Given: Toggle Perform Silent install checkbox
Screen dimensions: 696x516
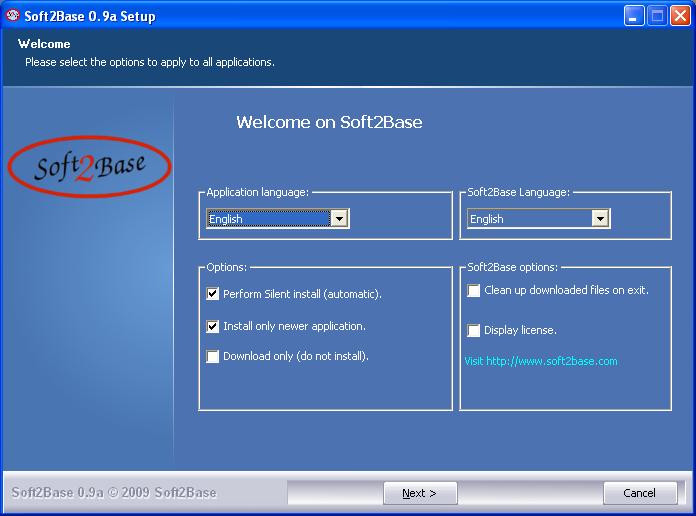Looking at the screenshot, I should 213,294.
